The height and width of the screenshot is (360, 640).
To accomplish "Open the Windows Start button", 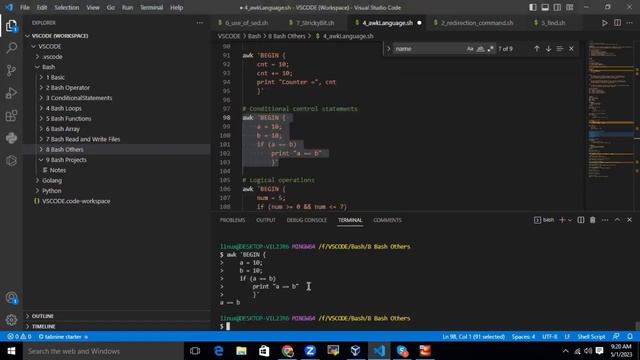I will click(x=11, y=351).
